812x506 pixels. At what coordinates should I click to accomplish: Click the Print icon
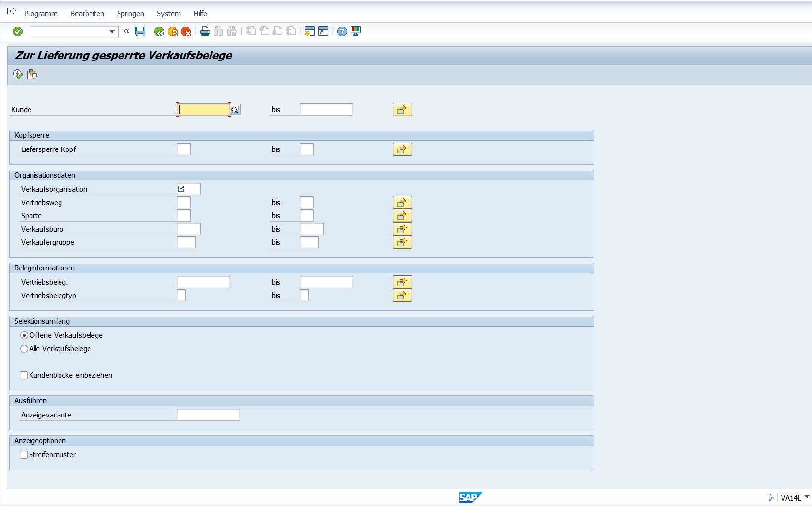205,31
